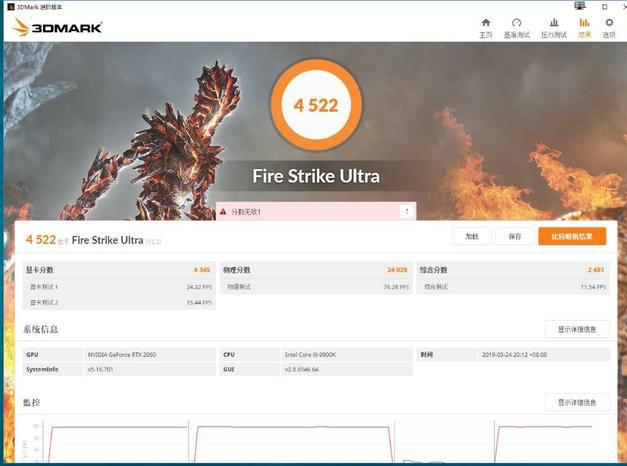Select the 物理测试 row with 76.28 FPS
The width and height of the screenshot is (627, 466).
tap(316, 287)
